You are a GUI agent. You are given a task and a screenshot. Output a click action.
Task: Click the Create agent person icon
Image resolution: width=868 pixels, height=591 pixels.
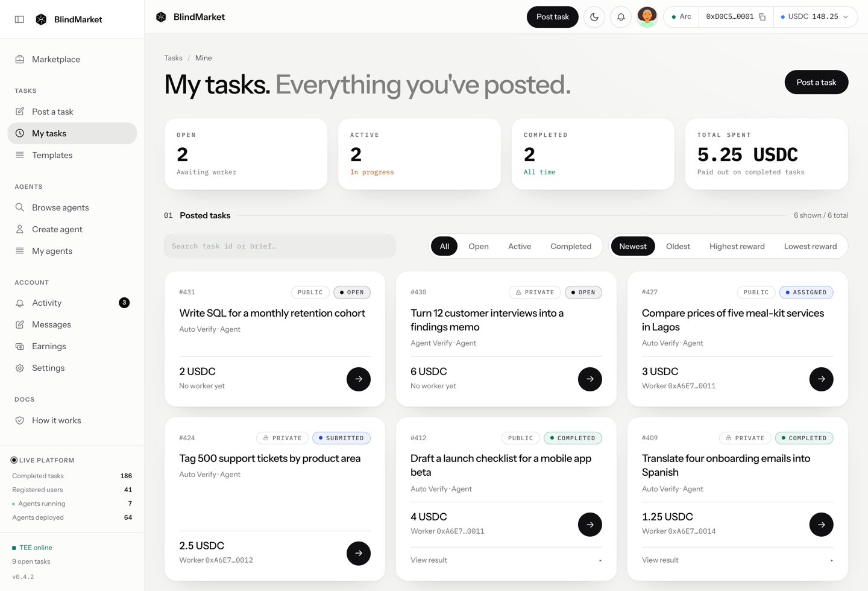point(20,229)
